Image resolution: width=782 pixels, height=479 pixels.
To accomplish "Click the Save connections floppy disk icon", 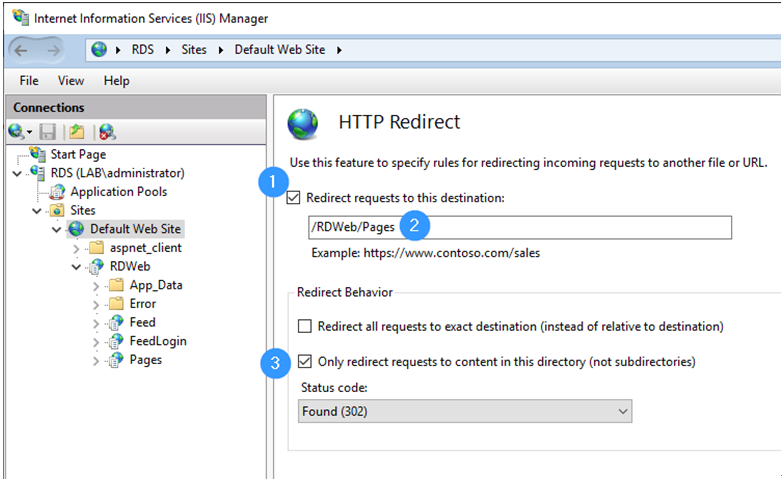I will (x=48, y=132).
